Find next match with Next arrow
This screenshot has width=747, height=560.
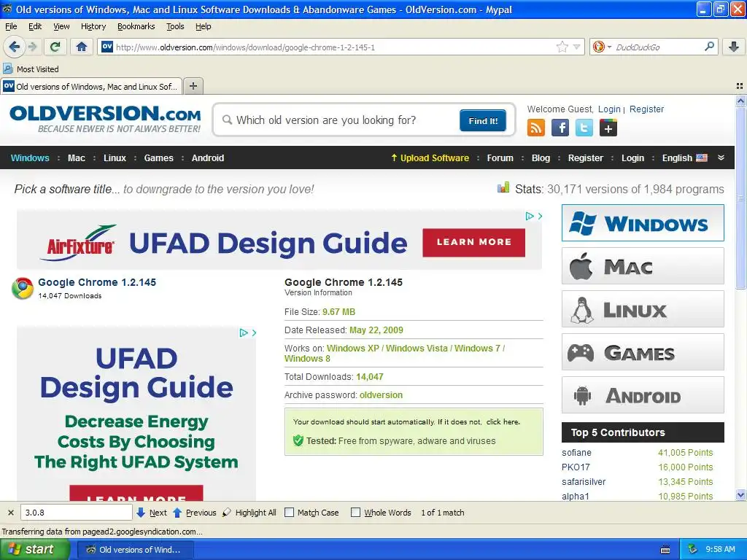pyautogui.click(x=152, y=513)
